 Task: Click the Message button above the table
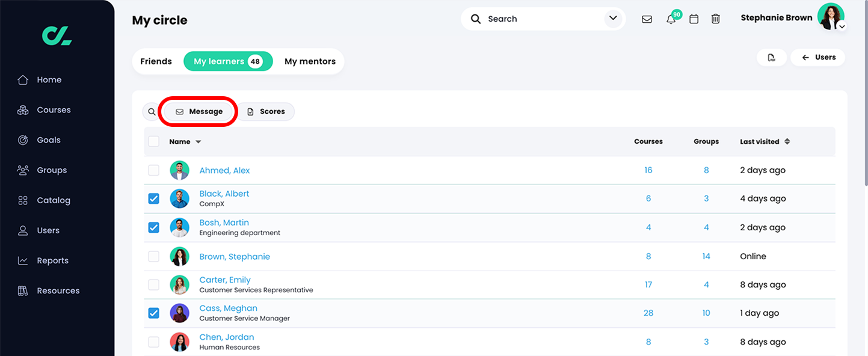198,111
